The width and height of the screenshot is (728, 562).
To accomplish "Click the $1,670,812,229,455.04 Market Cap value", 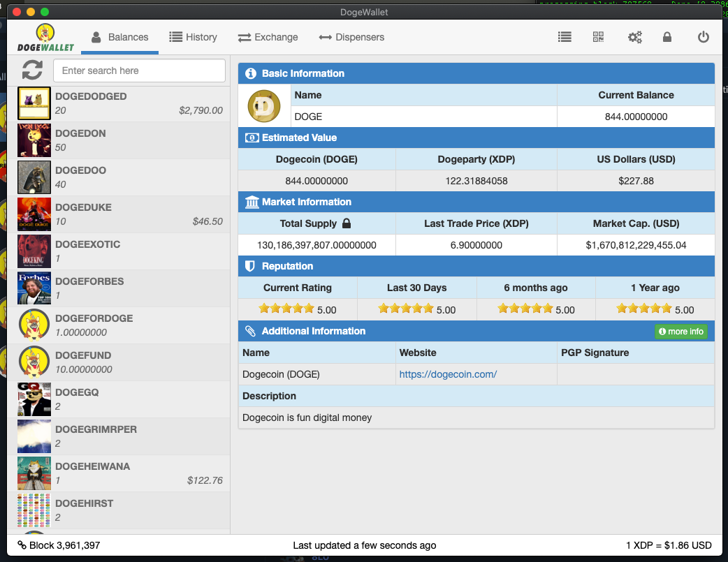I will [x=636, y=245].
